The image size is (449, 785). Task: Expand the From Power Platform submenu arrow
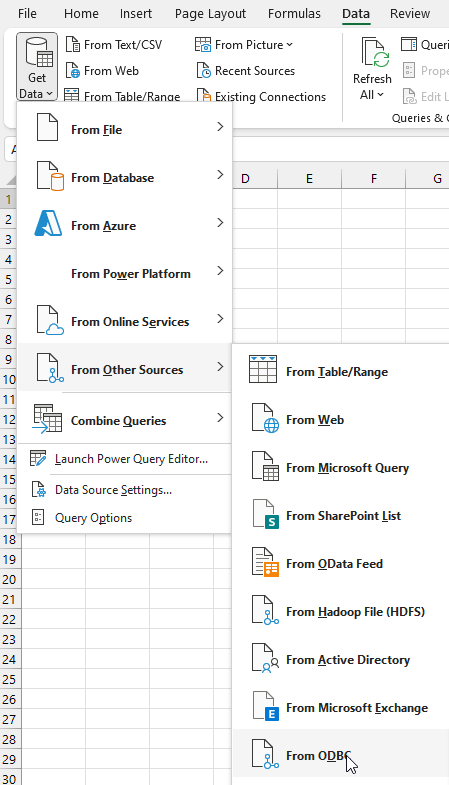(220, 271)
